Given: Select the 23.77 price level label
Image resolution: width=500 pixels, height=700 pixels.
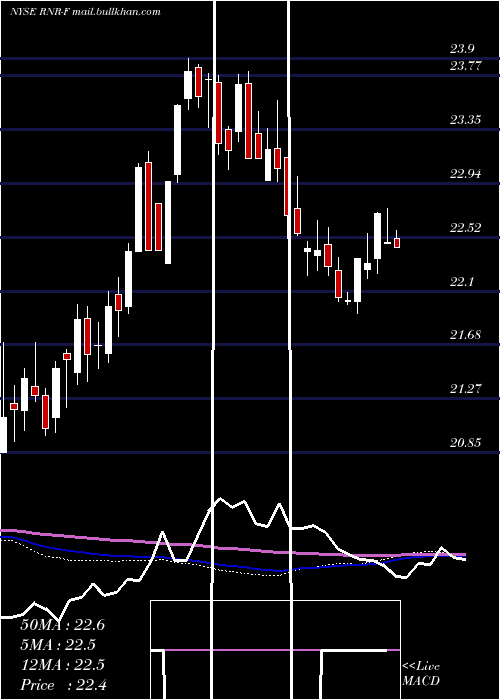Looking at the screenshot, I should 466,66.
